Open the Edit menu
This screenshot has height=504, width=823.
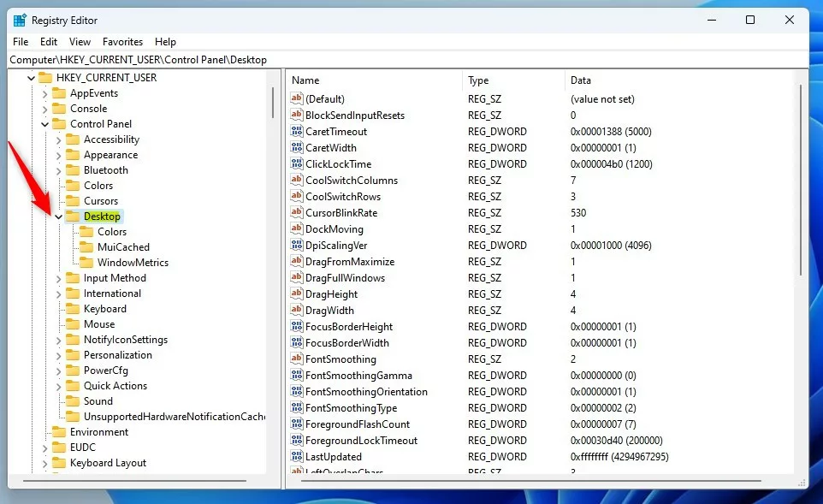pos(49,41)
